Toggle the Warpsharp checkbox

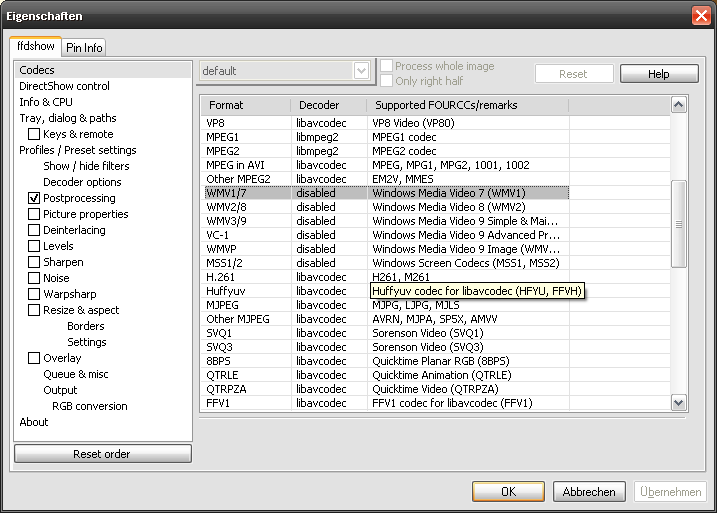[34, 294]
